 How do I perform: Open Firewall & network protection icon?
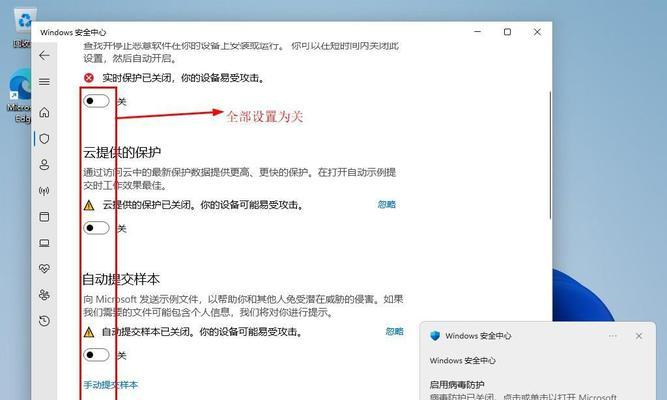click(44, 191)
